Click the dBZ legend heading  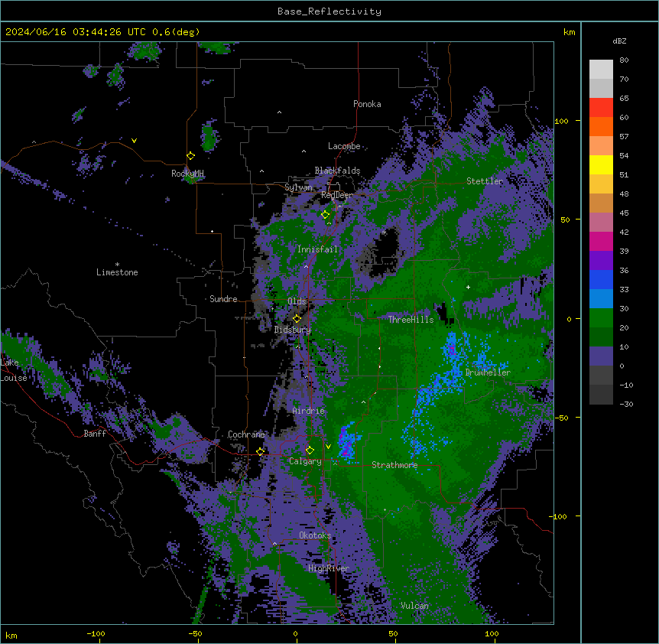point(619,41)
